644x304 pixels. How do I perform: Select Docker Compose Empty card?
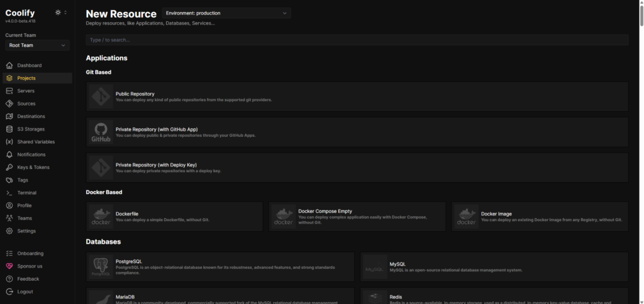357,217
